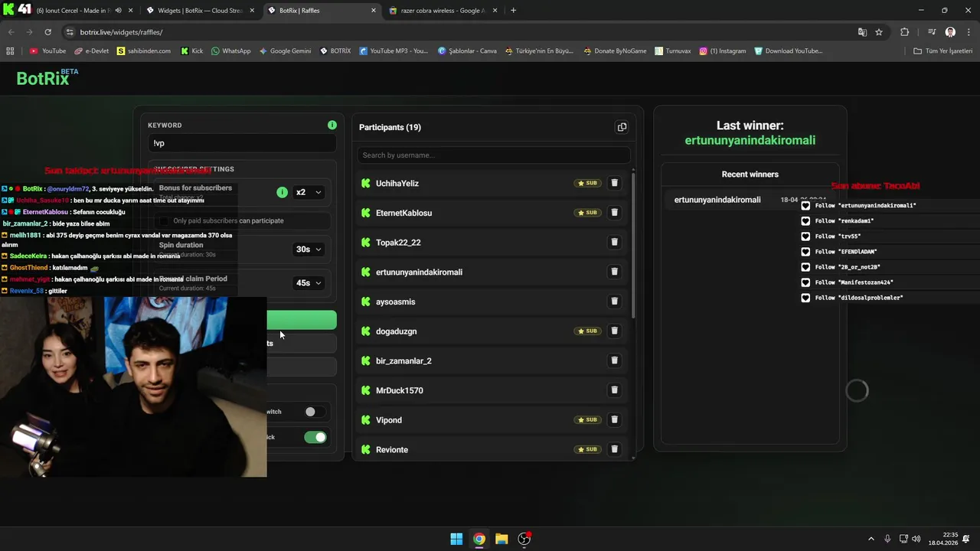Copy participants list with the copy icon

tap(622, 127)
